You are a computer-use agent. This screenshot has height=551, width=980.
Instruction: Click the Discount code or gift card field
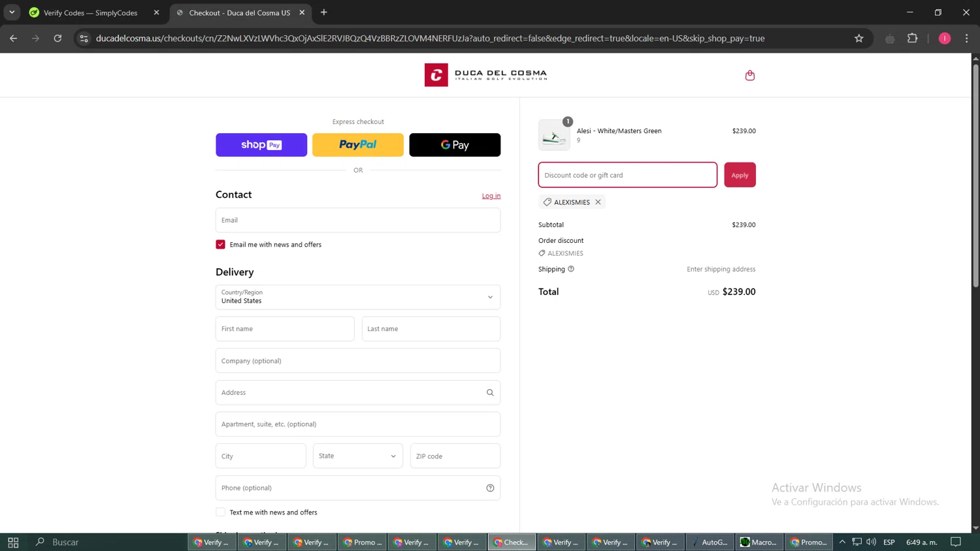628,175
